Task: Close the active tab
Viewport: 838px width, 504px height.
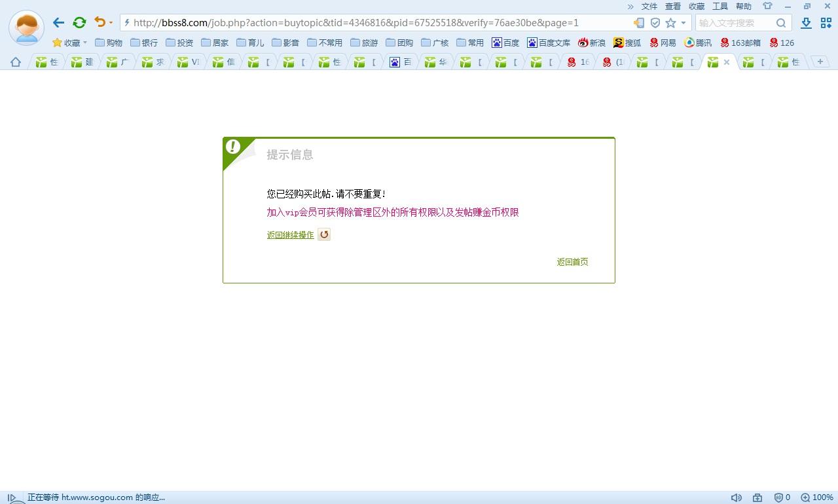Action: (726, 62)
